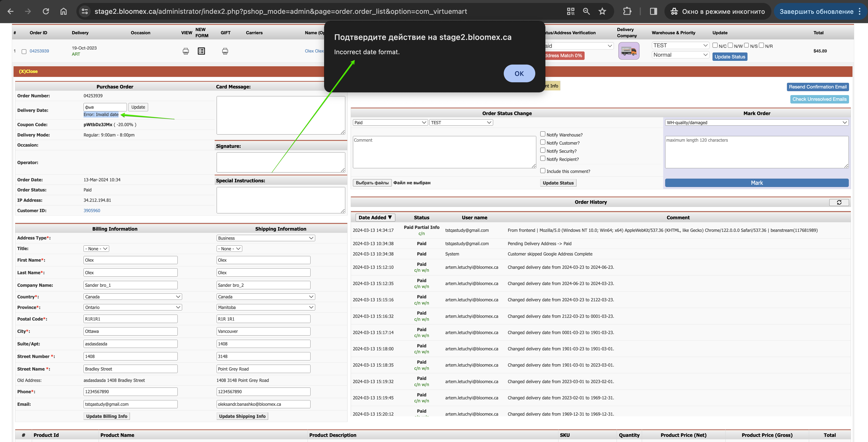Refresh Order History with the reload icon

[x=839, y=202]
